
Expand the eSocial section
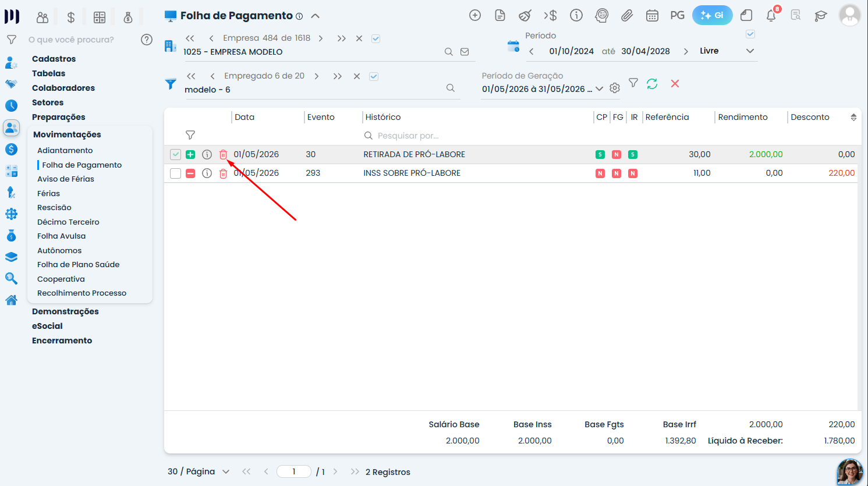coord(47,326)
